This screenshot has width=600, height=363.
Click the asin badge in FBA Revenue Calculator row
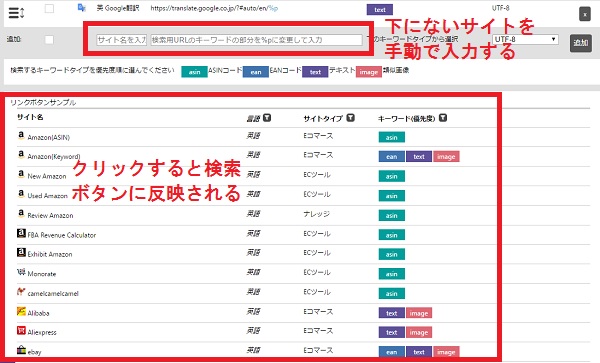[391, 235]
